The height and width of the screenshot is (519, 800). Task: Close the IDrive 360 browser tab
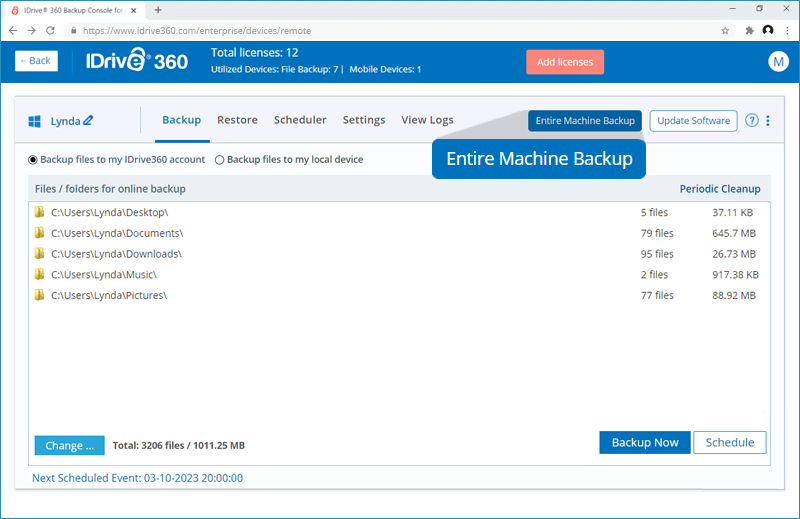[134, 10]
